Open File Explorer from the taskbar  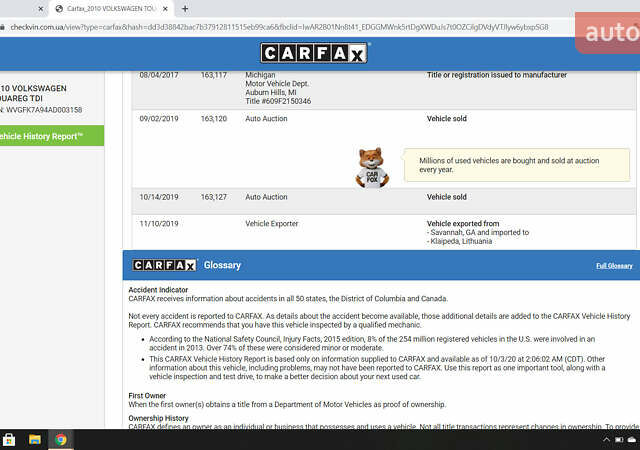pyautogui.click(x=35, y=439)
